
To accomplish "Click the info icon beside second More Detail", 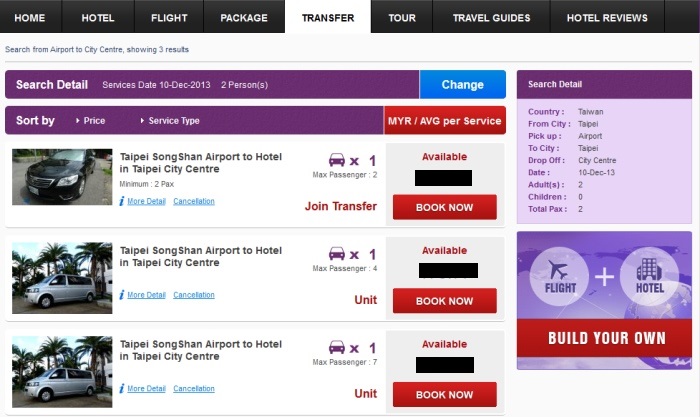I will click(x=122, y=295).
